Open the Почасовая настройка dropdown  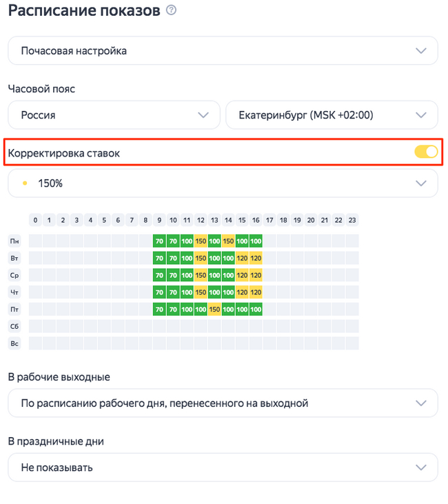coord(223,51)
